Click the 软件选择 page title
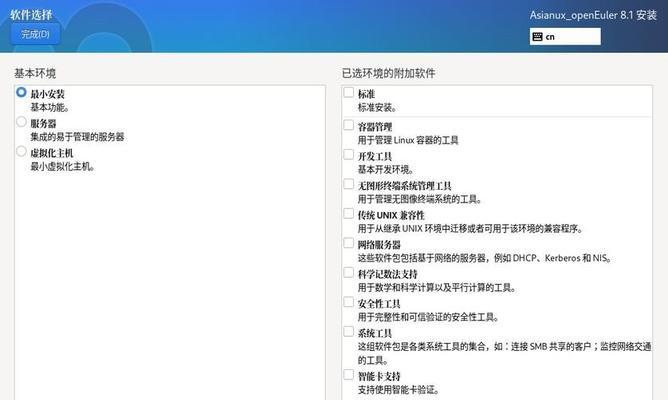The width and height of the screenshot is (668, 400). pos(31,15)
